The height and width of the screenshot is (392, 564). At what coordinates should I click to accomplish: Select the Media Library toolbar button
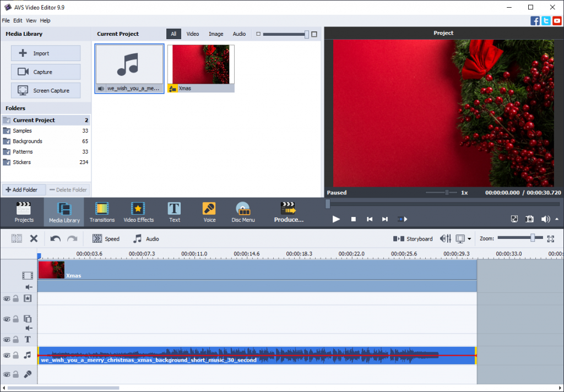click(64, 212)
